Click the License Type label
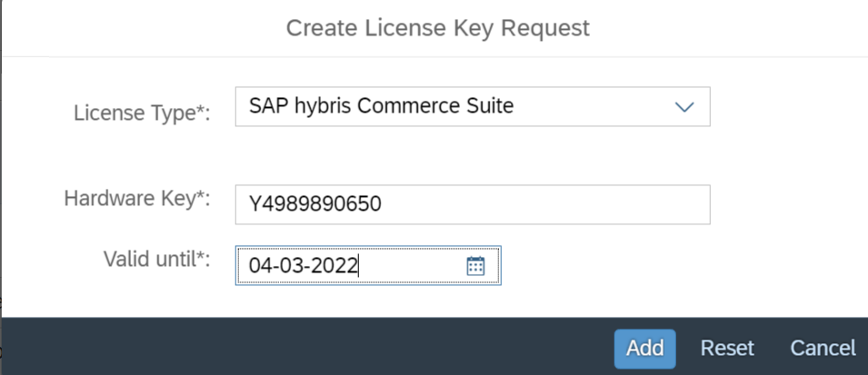The image size is (868, 375). coord(142,113)
